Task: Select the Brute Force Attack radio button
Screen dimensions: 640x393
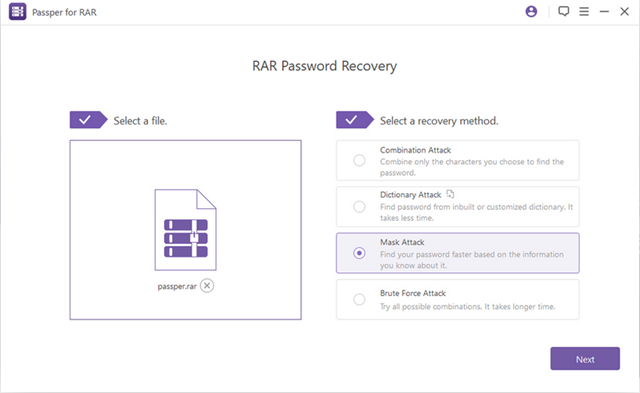Action: pos(359,300)
